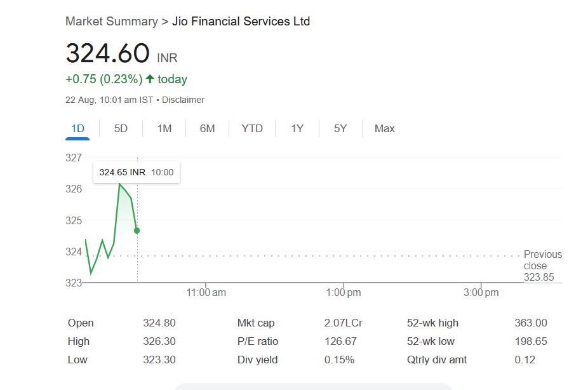Image resolution: width=588 pixels, height=390 pixels.
Task: Click the 324.60 current price
Action: 107,53
